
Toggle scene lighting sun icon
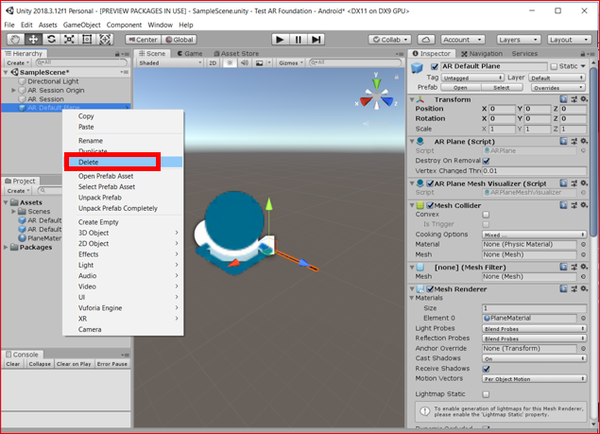230,63
